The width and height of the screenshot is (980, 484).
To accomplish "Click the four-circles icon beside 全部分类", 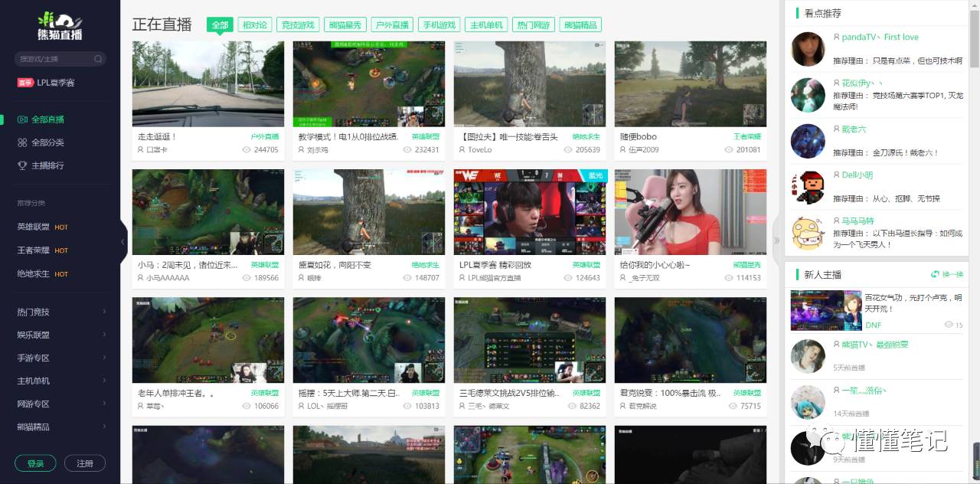I will [22, 142].
